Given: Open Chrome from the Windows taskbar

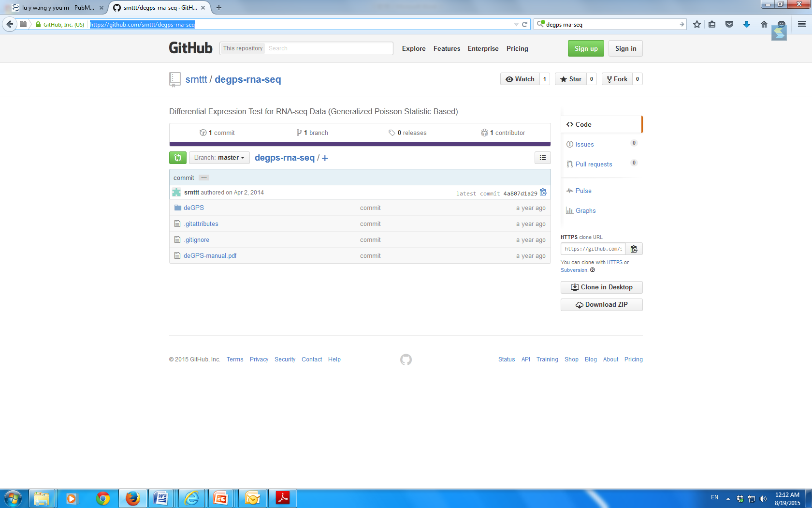Looking at the screenshot, I should (102, 498).
